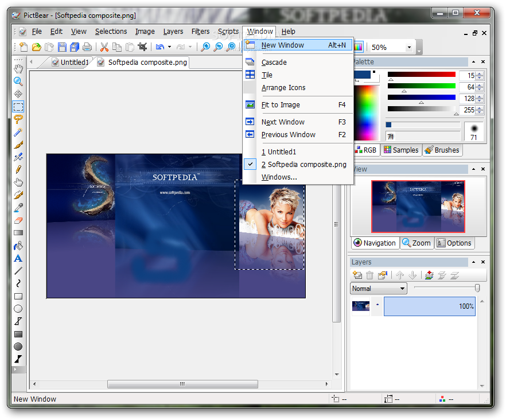
Task: Collapse the Layers panel arrow
Action: (x=473, y=262)
